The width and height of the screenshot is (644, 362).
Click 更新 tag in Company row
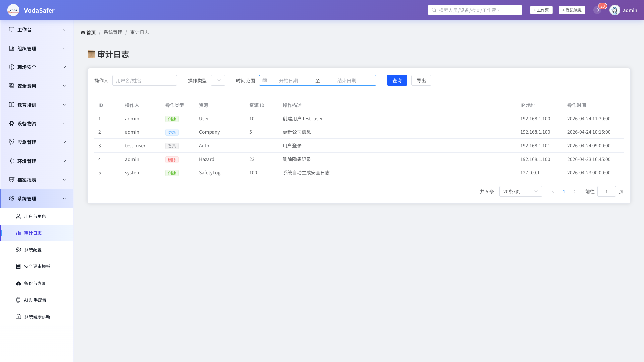point(172,132)
